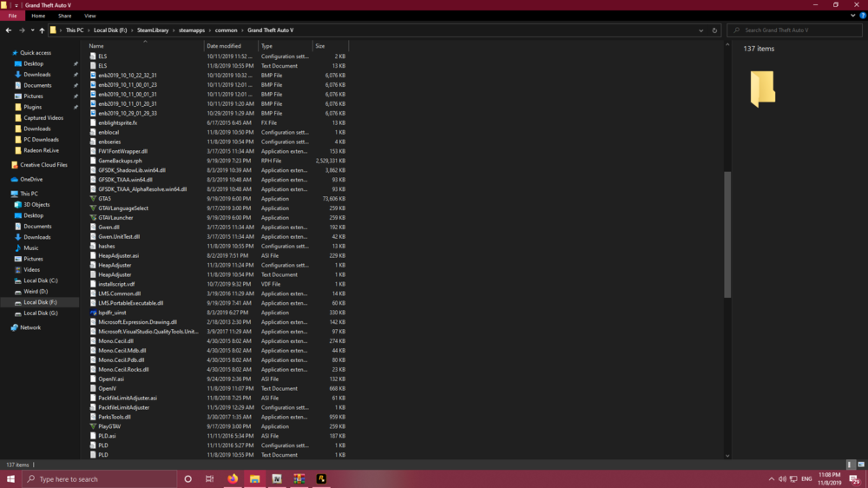Open Explorer help icon

point(863,16)
